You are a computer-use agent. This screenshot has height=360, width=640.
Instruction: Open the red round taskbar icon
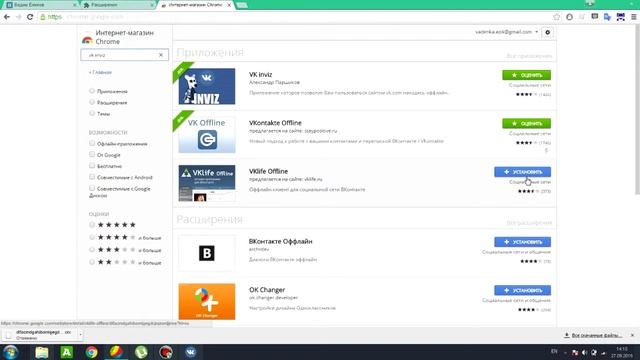(165, 352)
